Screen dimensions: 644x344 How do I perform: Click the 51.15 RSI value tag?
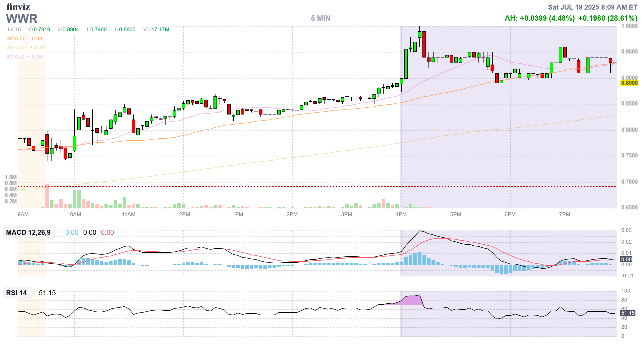[x=628, y=313]
